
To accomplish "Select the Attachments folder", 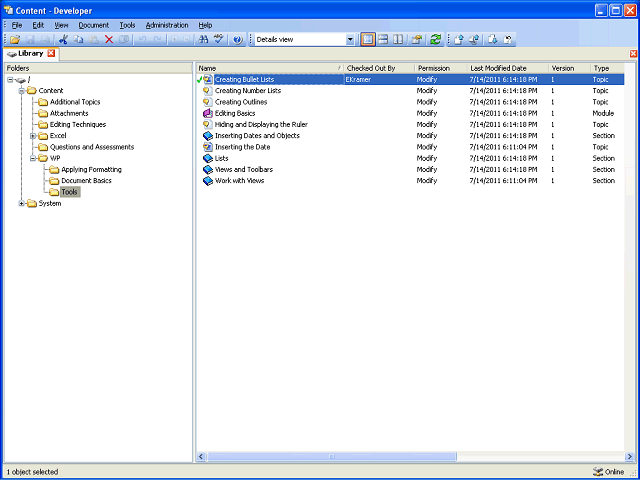I will [69, 113].
